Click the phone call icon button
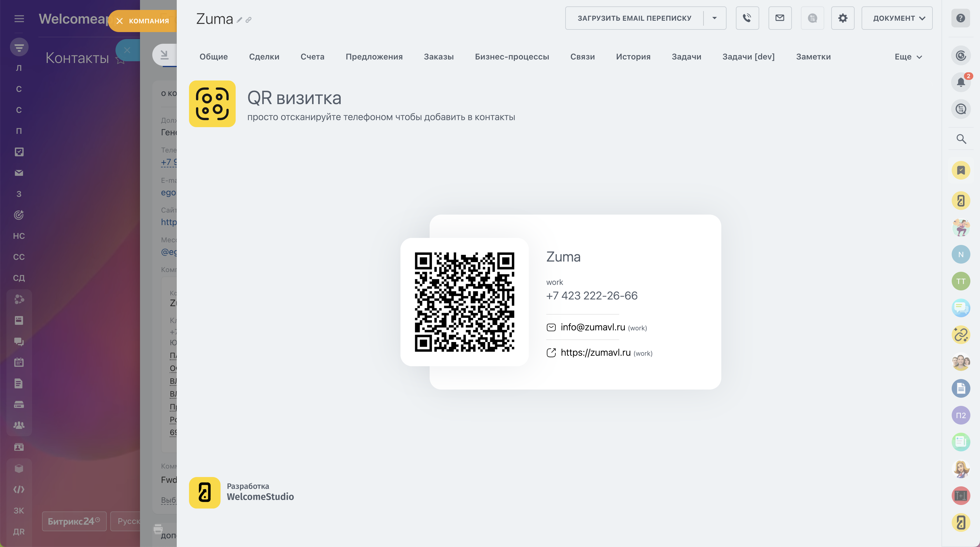Screen dimensions: 980x547 747,18
